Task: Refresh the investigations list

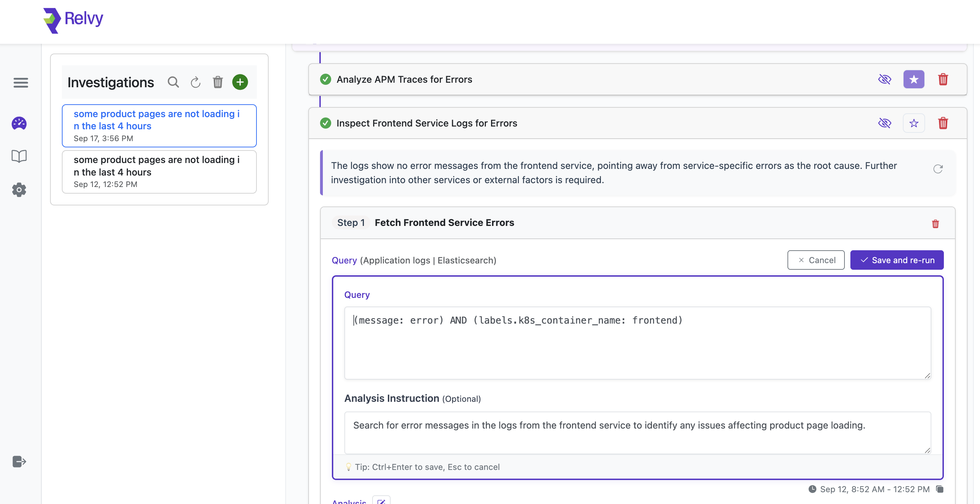Action: [x=196, y=82]
